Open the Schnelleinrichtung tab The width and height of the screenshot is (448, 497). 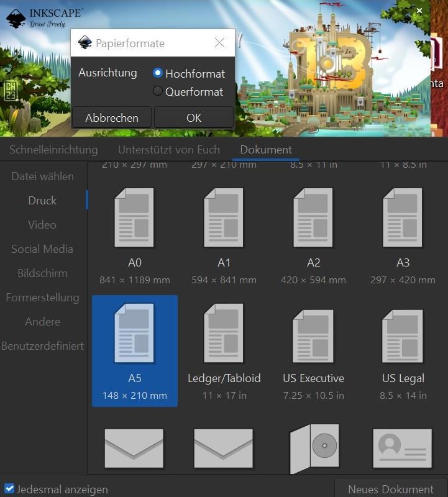click(x=53, y=150)
